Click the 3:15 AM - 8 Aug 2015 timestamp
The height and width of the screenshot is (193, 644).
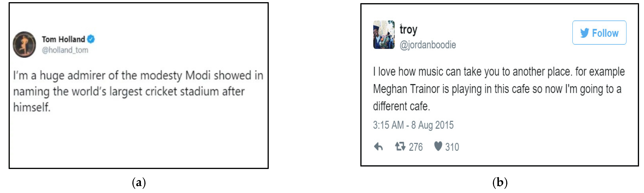point(413,125)
